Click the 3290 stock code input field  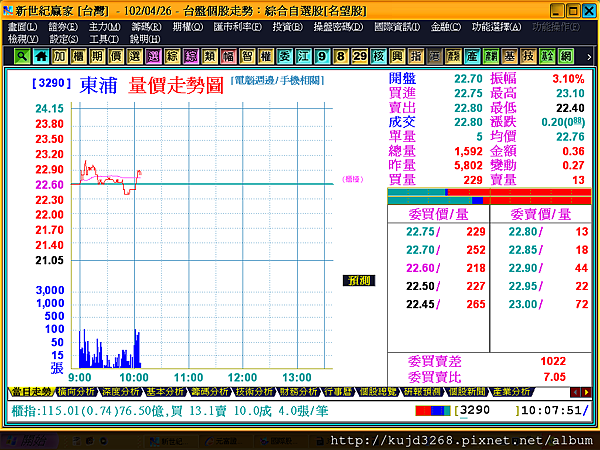[486, 411]
